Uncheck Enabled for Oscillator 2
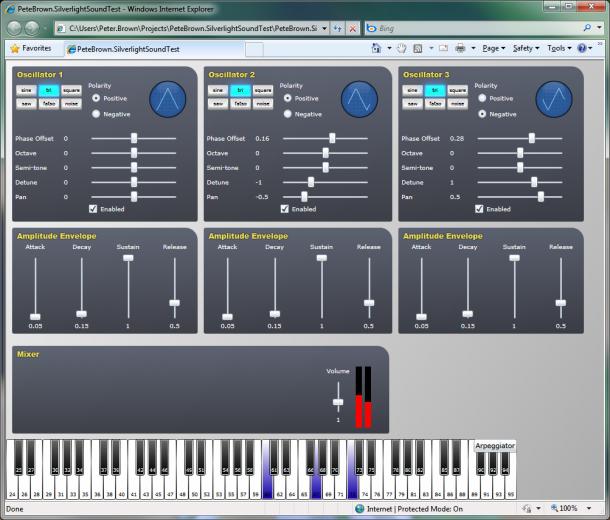The width and height of the screenshot is (610, 520). [x=284, y=209]
